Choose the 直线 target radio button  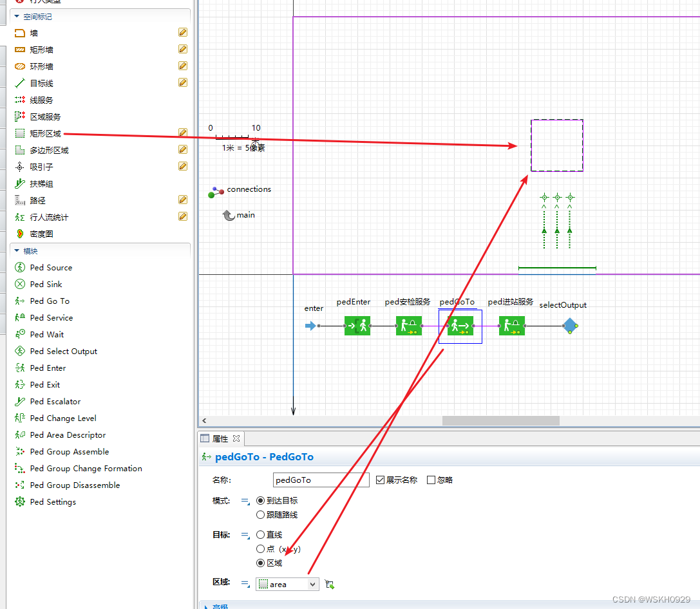(x=260, y=534)
